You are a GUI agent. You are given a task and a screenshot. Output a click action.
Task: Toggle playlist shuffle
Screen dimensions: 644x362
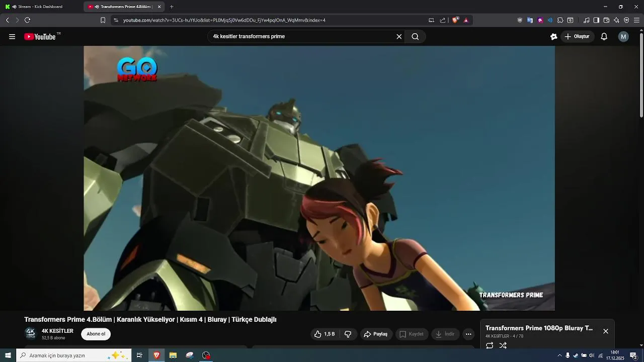503,345
